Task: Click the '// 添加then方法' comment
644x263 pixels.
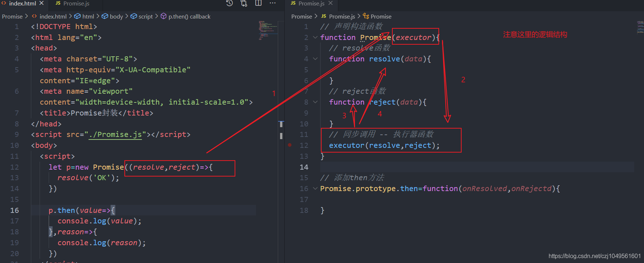Action: point(352,178)
